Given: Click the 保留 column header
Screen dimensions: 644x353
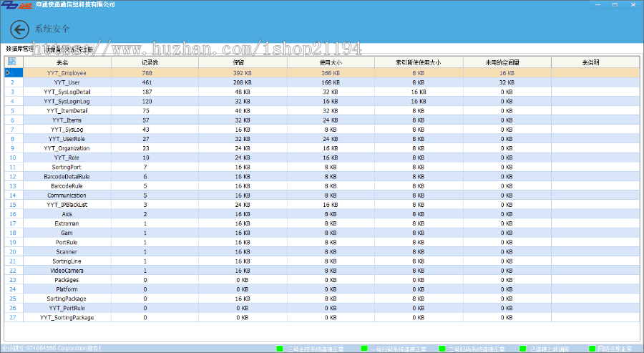Looking at the screenshot, I should click(238, 63).
